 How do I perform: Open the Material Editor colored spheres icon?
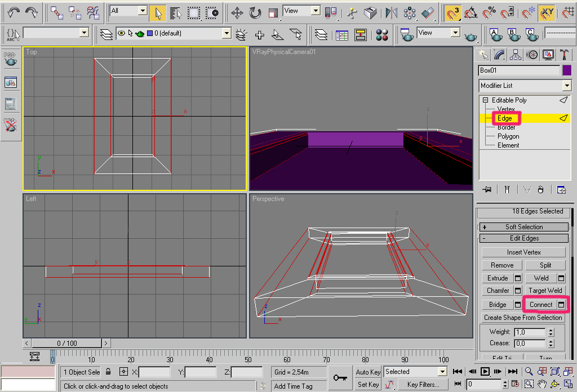tap(381, 34)
